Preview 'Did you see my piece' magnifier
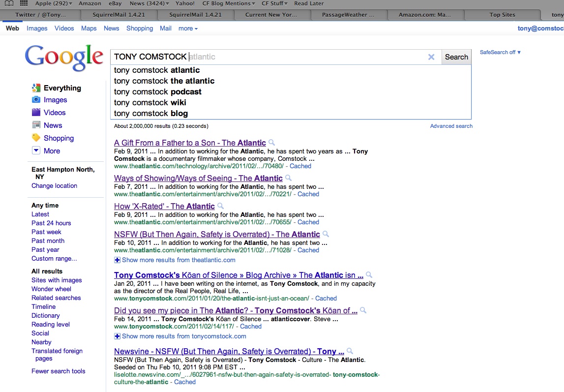 (x=363, y=310)
